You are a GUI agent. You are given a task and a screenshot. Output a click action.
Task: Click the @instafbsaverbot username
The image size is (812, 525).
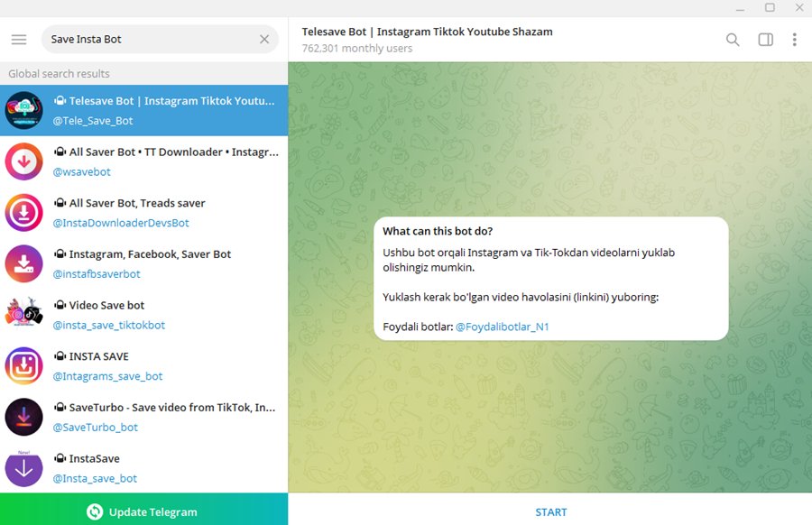[x=97, y=274]
